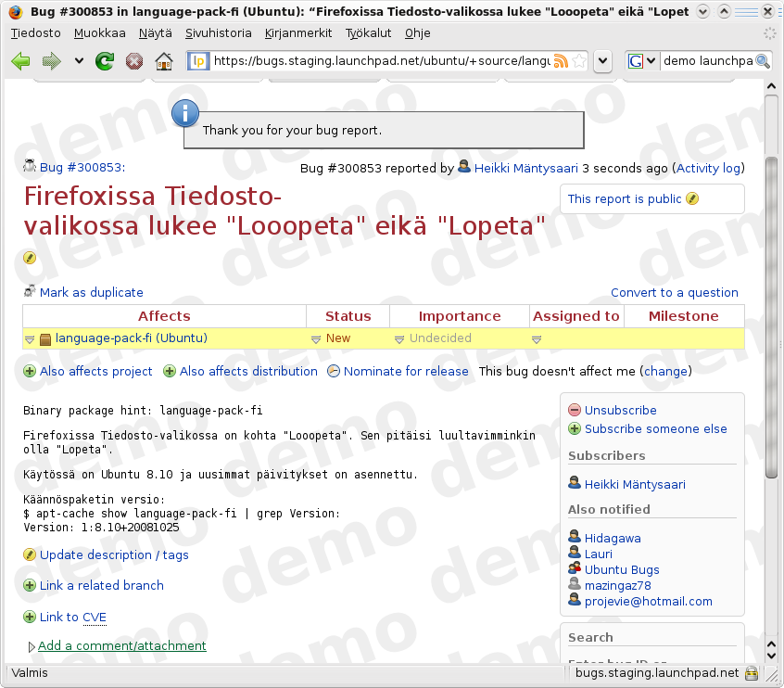Screen dimensions: 784x688
Task: Go to the Home page icon
Action: [x=164, y=61]
